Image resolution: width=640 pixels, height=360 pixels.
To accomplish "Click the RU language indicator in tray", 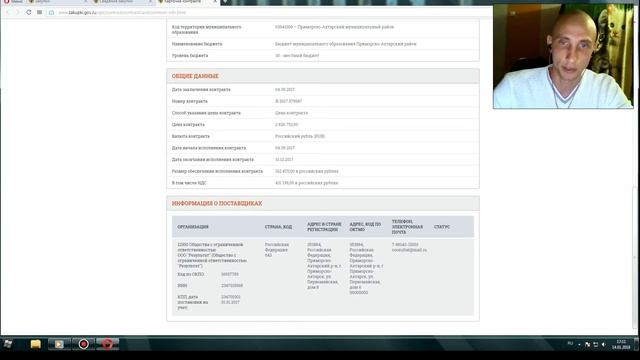I will (570, 344).
